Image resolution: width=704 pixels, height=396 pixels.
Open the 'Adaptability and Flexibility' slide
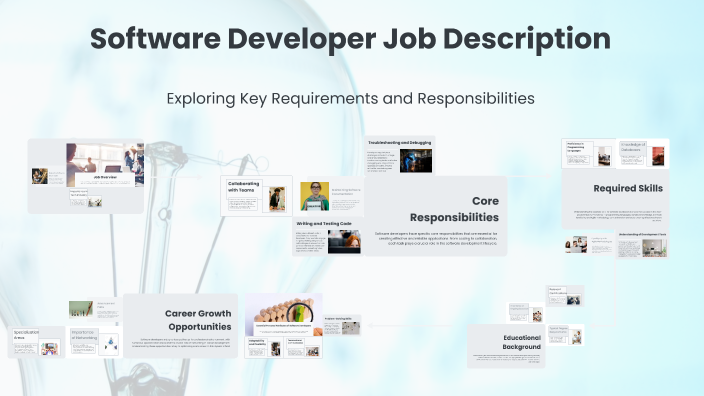tap(264, 348)
